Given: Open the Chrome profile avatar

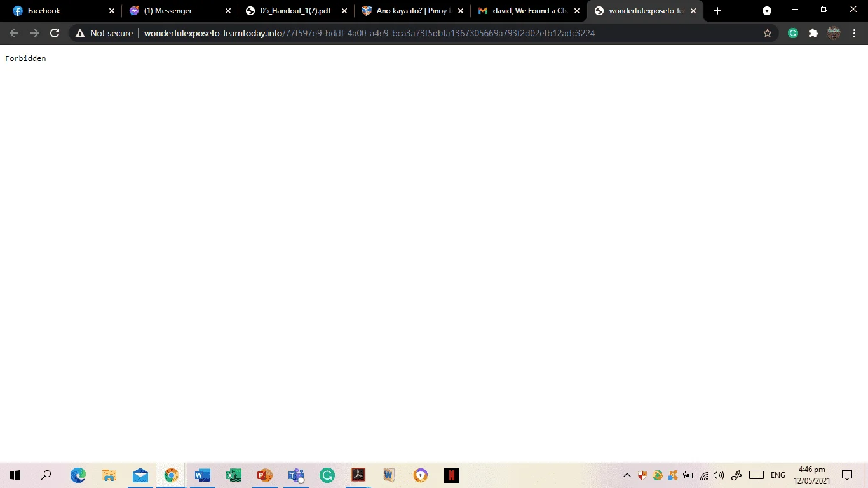Looking at the screenshot, I should point(834,33).
